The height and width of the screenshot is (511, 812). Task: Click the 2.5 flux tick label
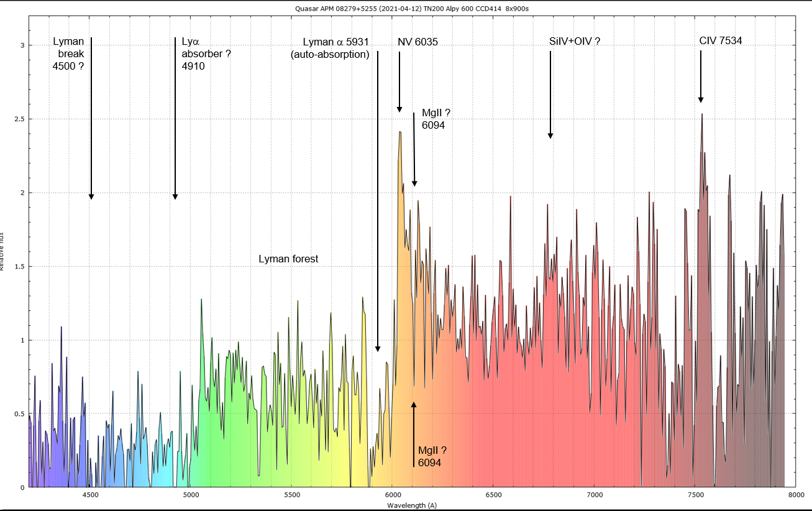tap(19, 119)
